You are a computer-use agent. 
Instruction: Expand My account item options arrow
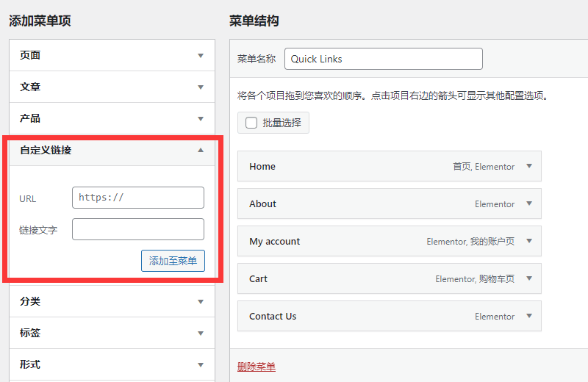[x=528, y=241]
